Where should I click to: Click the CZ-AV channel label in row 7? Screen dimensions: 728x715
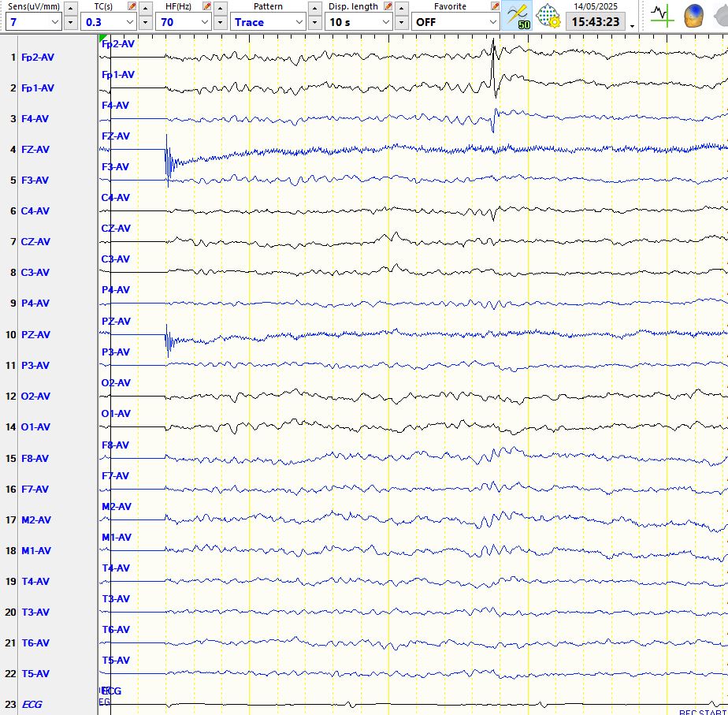coord(35,242)
